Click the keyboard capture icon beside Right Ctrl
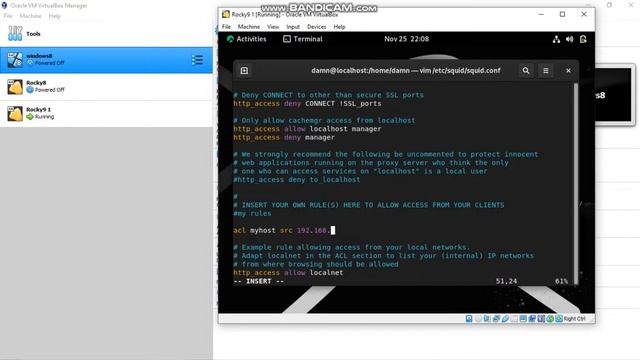 click(559, 318)
